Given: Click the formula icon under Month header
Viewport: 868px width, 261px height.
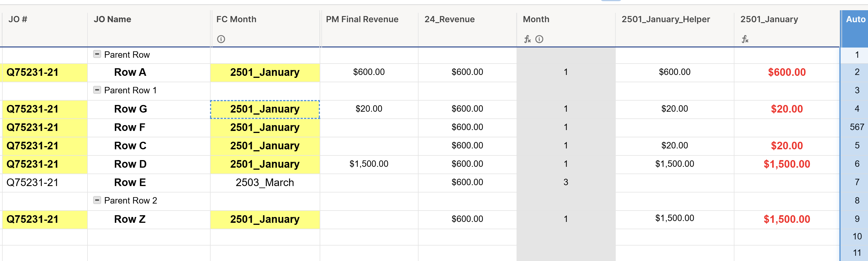Looking at the screenshot, I should [527, 39].
